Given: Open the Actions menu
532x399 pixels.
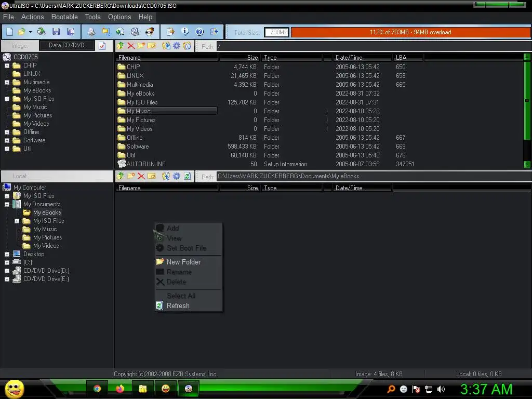Looking at the screenshot, I should [33, 17].
